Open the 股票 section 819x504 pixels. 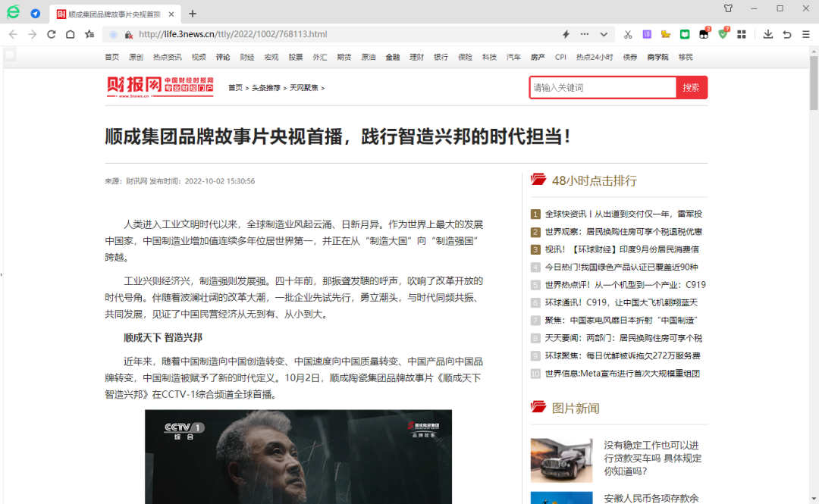(x=296, y=58)
